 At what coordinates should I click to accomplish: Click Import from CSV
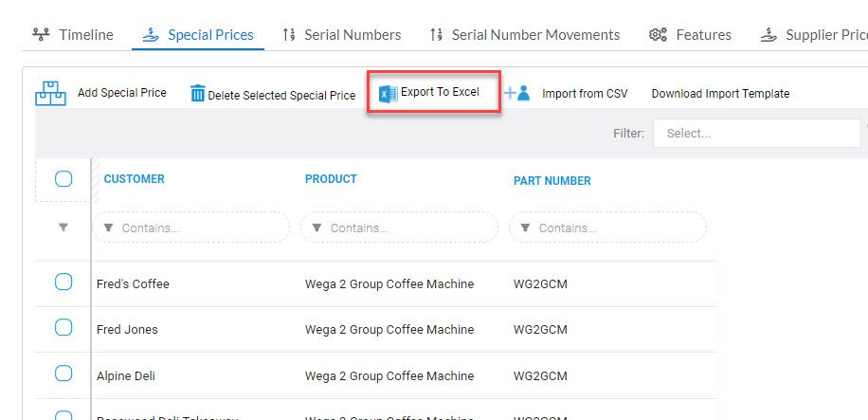coord(585,94)
